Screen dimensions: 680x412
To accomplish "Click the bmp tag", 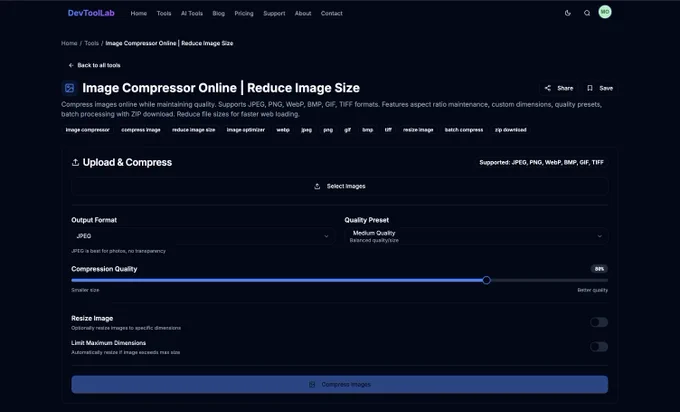I will click(x=367, y=130).
